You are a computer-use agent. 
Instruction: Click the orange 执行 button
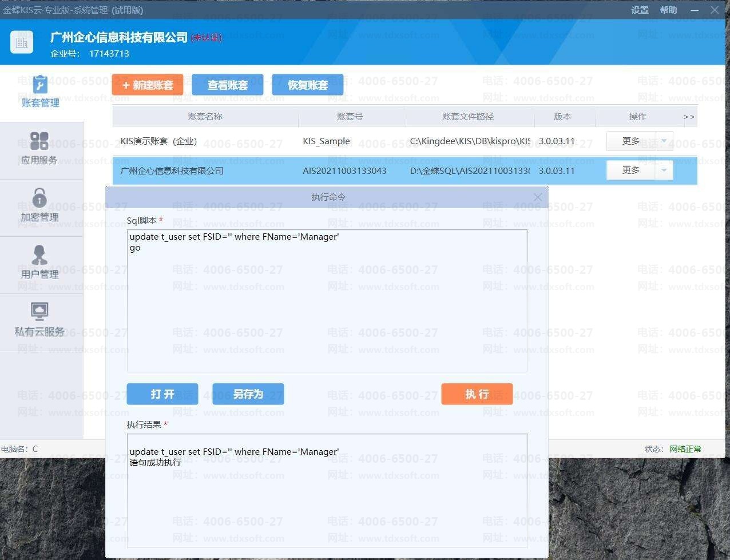point(477,394)
